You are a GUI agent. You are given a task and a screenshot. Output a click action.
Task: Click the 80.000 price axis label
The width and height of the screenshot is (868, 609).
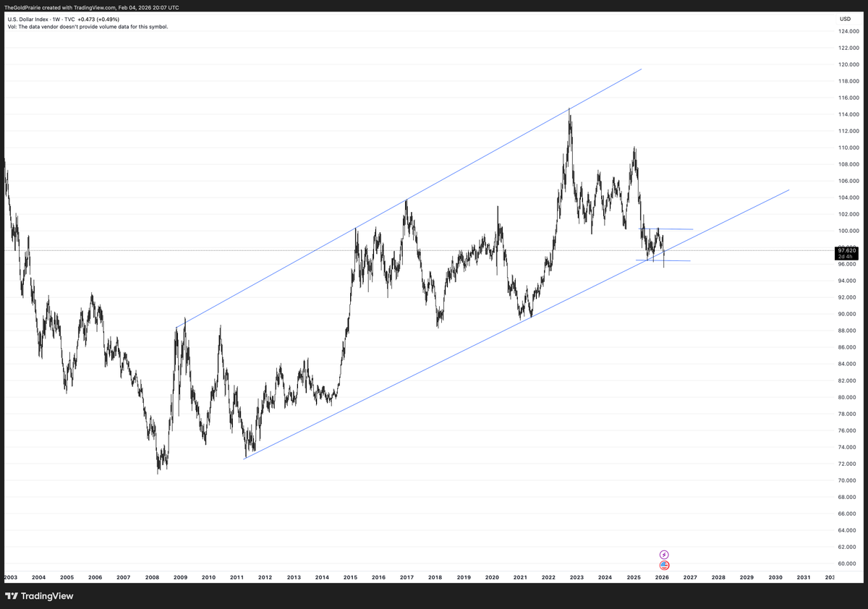pos(848,397)
